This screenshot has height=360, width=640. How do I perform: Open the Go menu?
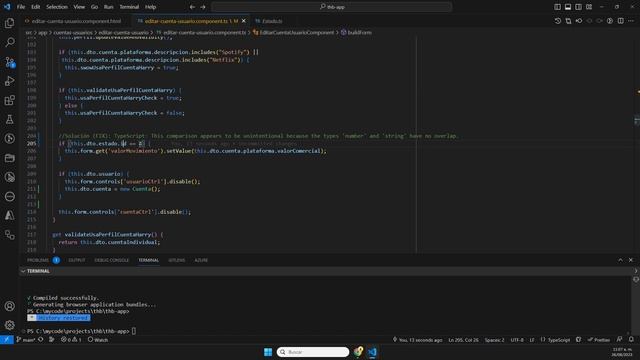94,7
